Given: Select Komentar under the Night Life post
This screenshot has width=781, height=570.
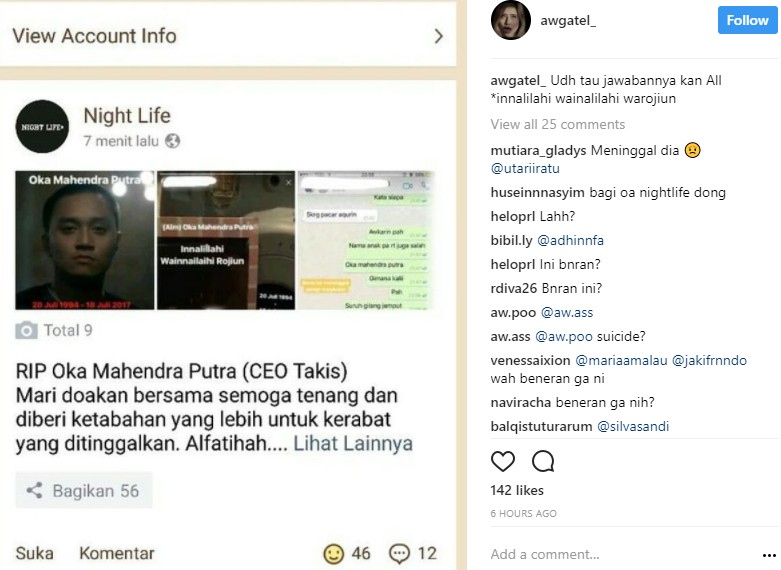Looking at the screenshot, I should (117, 553).
